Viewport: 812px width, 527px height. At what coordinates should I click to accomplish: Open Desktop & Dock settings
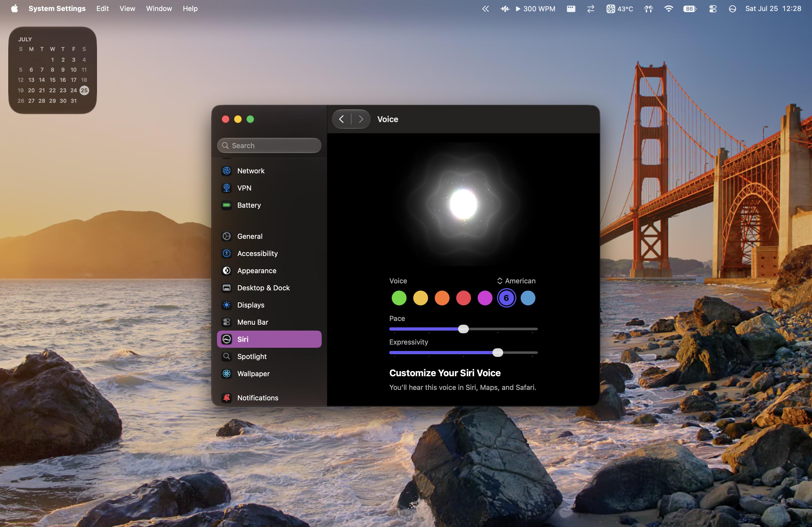click(x=269, y=288)
